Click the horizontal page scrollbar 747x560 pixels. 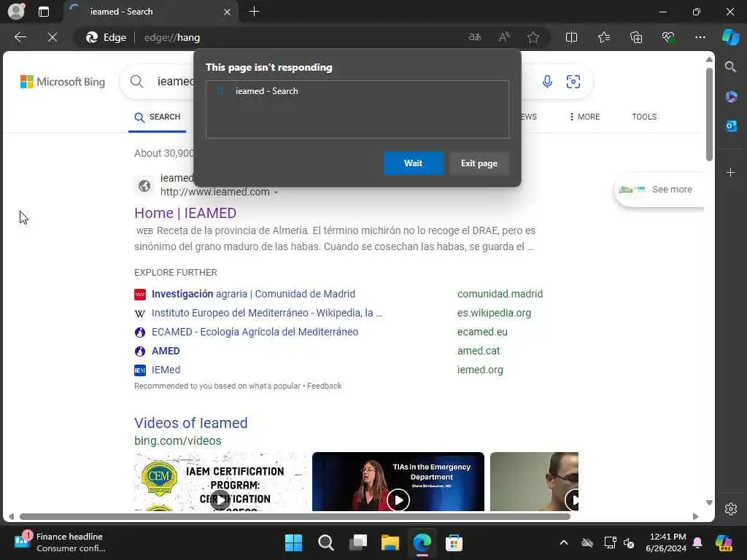pyautogui.click(x=295, y=516)
